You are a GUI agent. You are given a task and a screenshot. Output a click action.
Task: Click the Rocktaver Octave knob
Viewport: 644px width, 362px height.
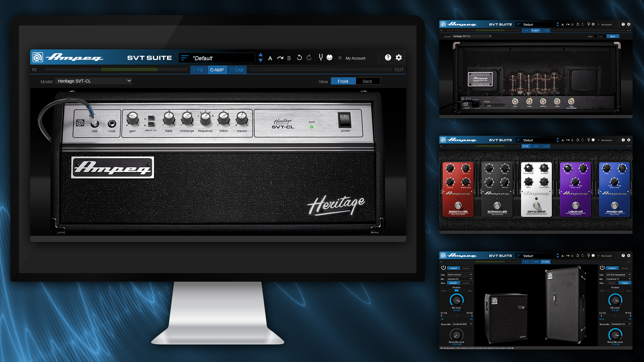click(450, 182)
